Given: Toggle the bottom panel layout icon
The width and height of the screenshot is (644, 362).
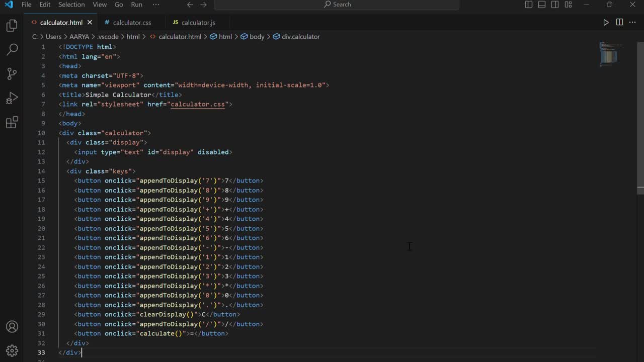Looking at the screenshot, I should (x=542, y=5).
